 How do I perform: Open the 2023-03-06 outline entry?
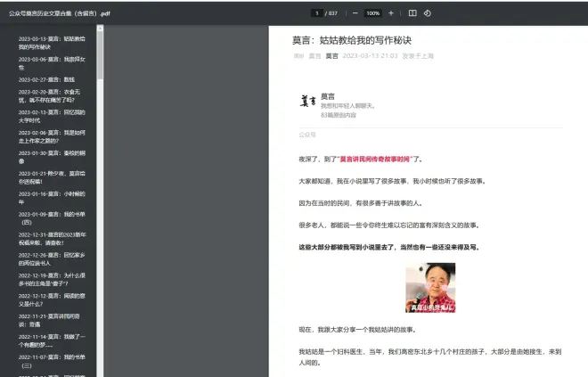tap(53, 63)
